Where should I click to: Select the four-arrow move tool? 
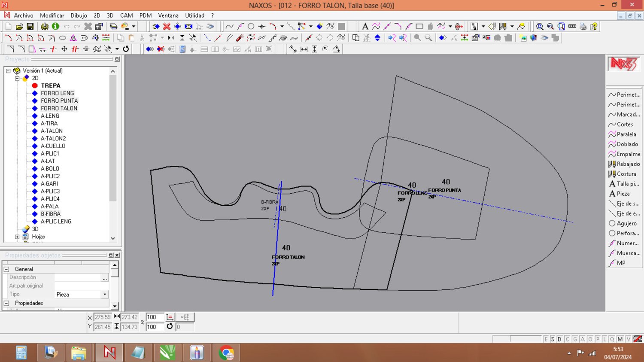64,49
